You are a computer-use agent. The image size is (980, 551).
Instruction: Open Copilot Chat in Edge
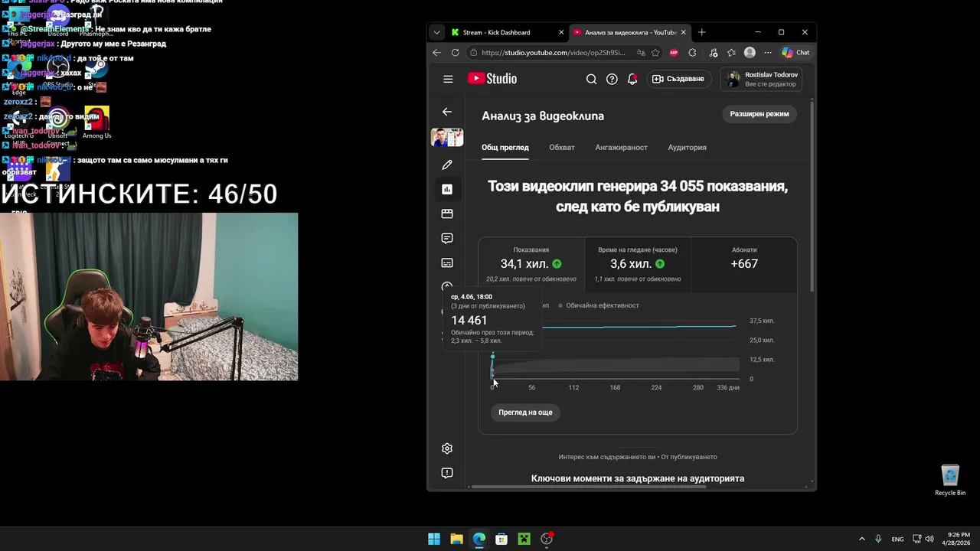796,53
